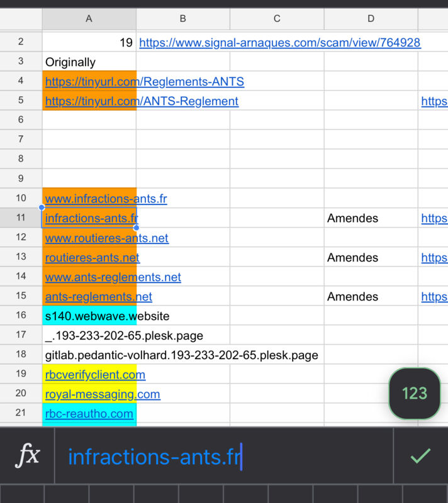The width and height of the screenshot is (448, 503).
Task: Open the www.infractions-ants.fr link
Action: click(x=106, y=199)
